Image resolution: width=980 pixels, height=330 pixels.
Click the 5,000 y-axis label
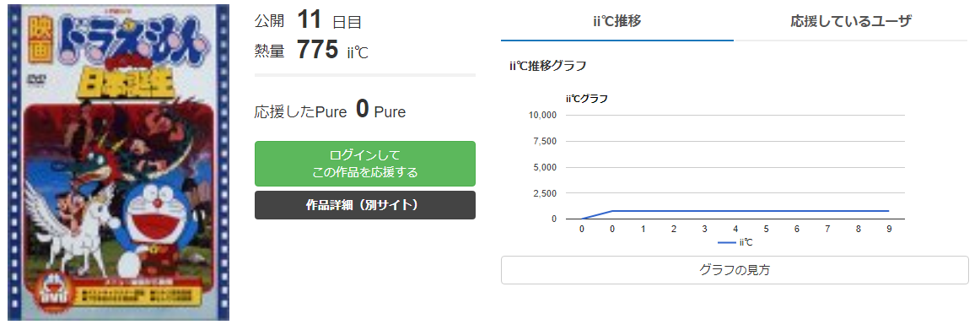coord(544,167)
